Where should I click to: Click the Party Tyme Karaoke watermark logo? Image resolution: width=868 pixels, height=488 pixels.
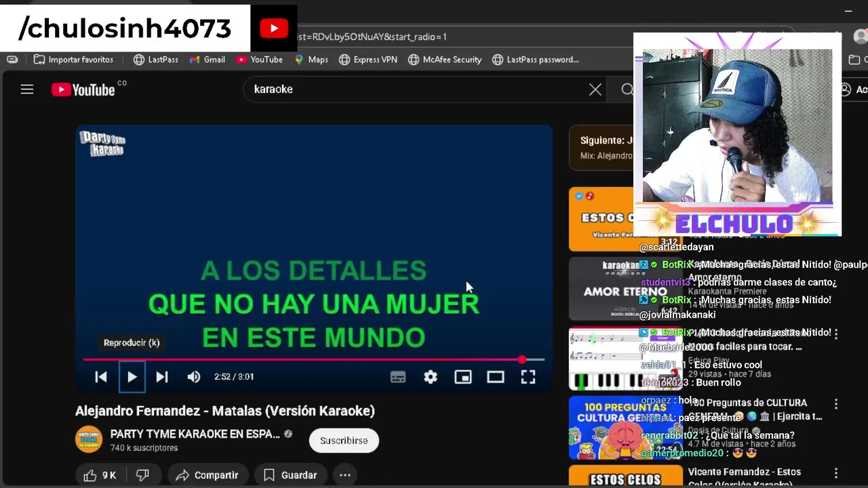103,144
